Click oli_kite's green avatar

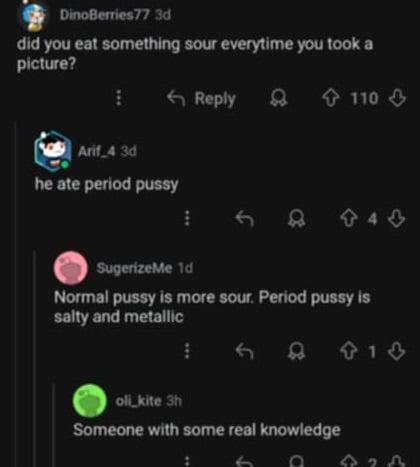click(90, 401)
